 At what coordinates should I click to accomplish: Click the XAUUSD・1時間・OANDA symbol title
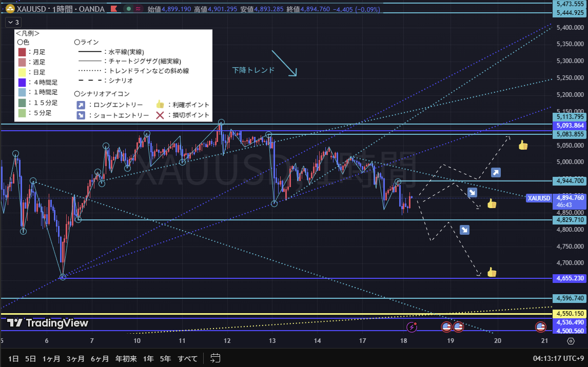(60, 9)
